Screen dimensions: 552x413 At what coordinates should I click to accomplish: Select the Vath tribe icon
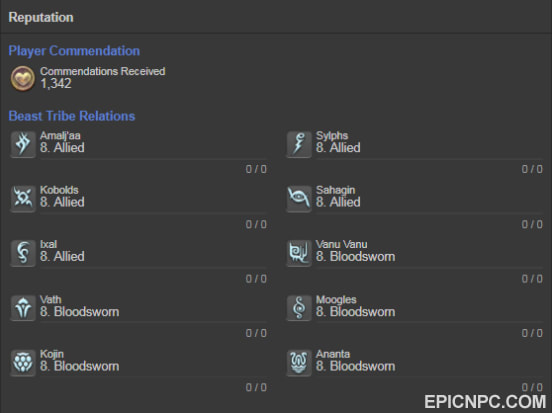point(23,308)
